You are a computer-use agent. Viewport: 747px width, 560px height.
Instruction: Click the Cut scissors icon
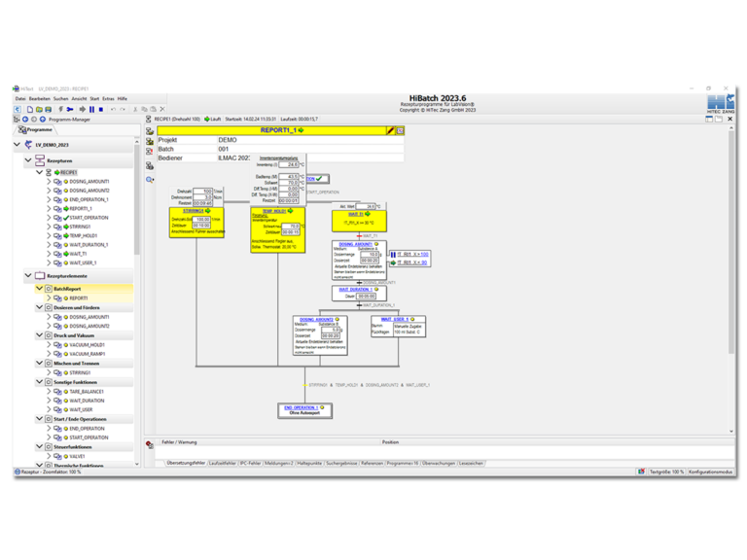tap(135, 109)
